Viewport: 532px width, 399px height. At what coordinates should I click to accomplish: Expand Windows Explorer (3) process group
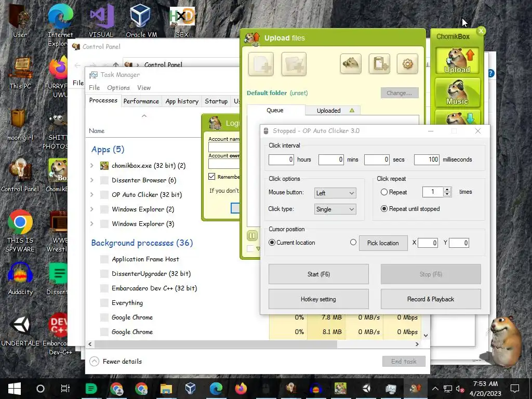[92, 224]
